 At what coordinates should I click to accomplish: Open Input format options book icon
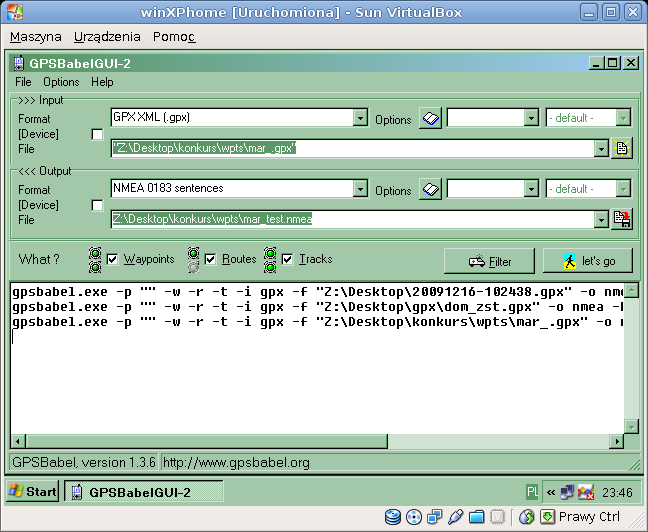(430, 119)
